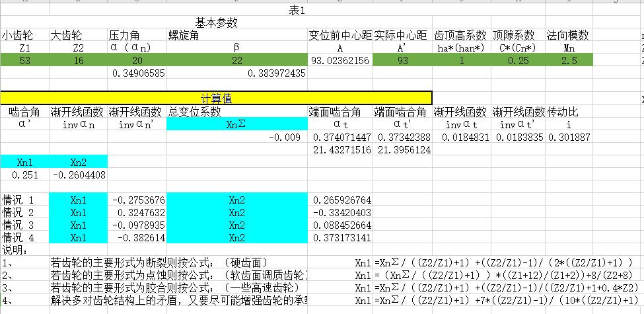This screenshot has height=314, width=644.
Task: Click the 情况 4 row label
Action: 24,237
